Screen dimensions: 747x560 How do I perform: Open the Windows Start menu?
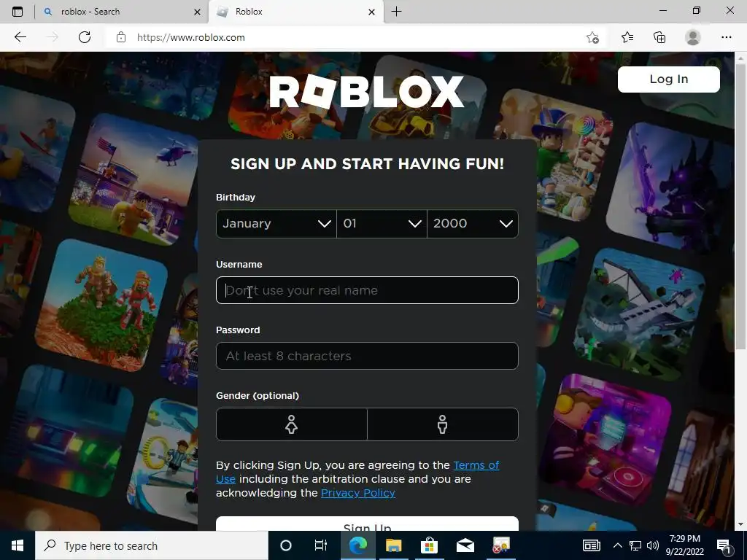18,545
